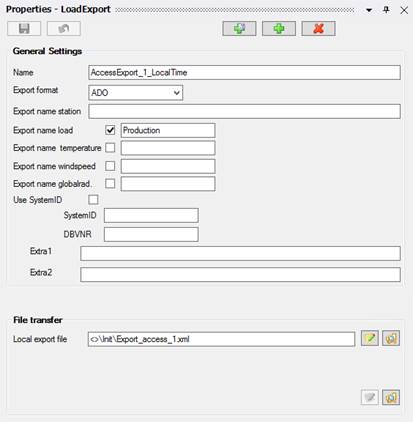This screenshot has height=422, width=413.
Task: Click the Extra1 text field
Action: (240, 254)
